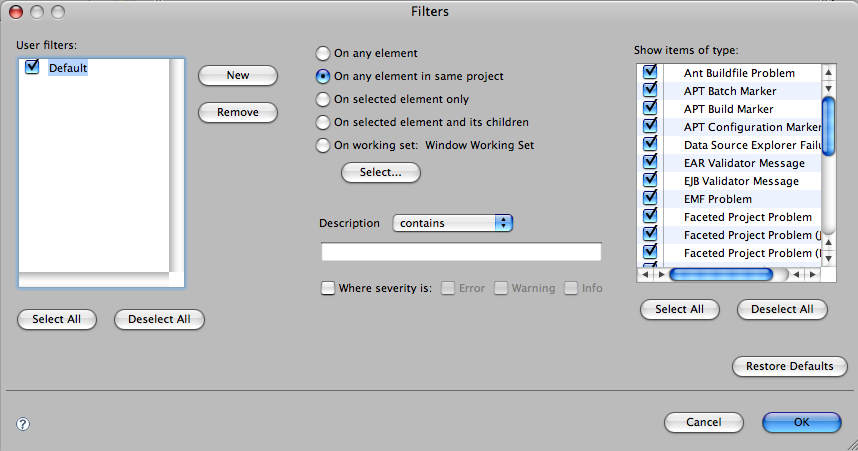Viewport: 858px width, 451px height.
Task: Enable the Where severity is checkbox
Action: (x=328, y=288)
